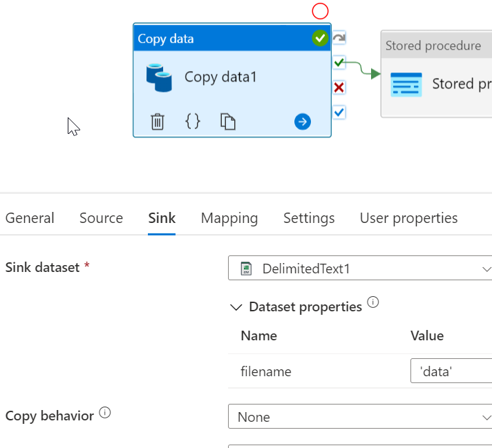Click the Value column header
The image size is (492, 448).
tap(427, 335)
